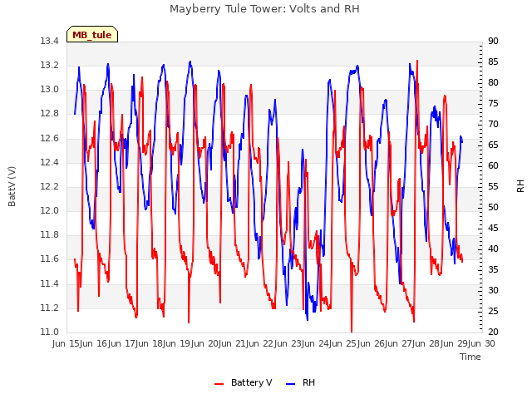Click the MB_tule label box

click(92, 34)
